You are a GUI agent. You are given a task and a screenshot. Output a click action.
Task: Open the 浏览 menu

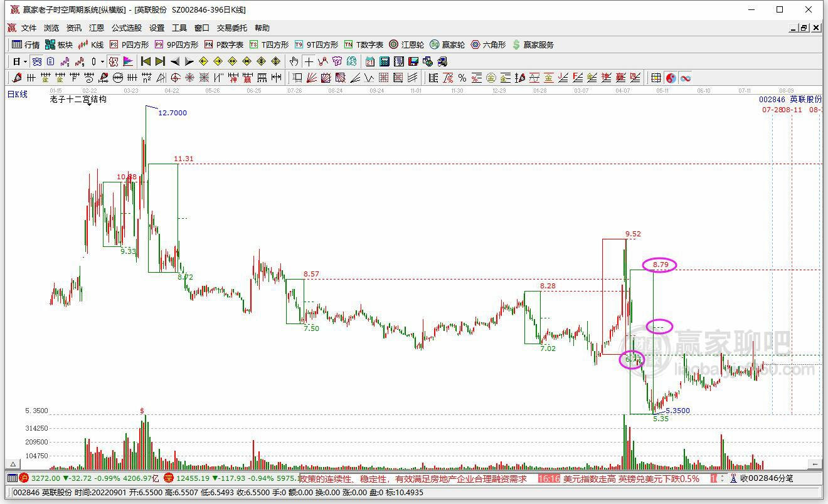tap(51, 28)
